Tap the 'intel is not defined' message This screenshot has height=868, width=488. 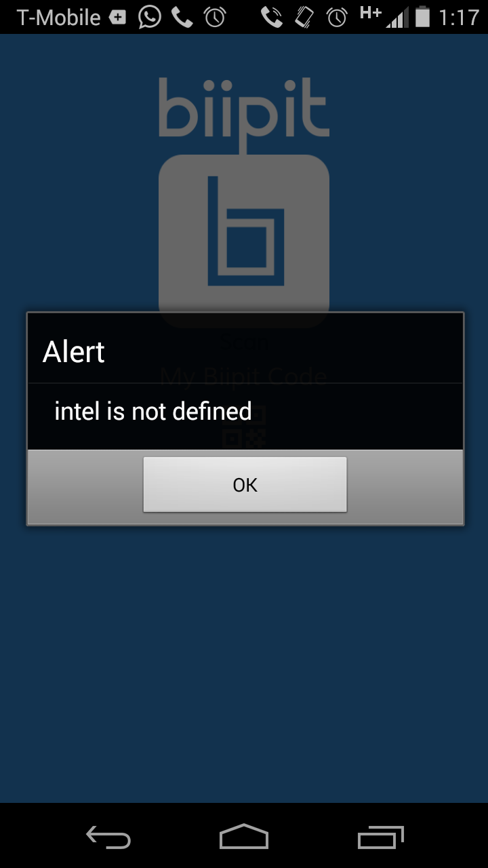tap(153, 411)
